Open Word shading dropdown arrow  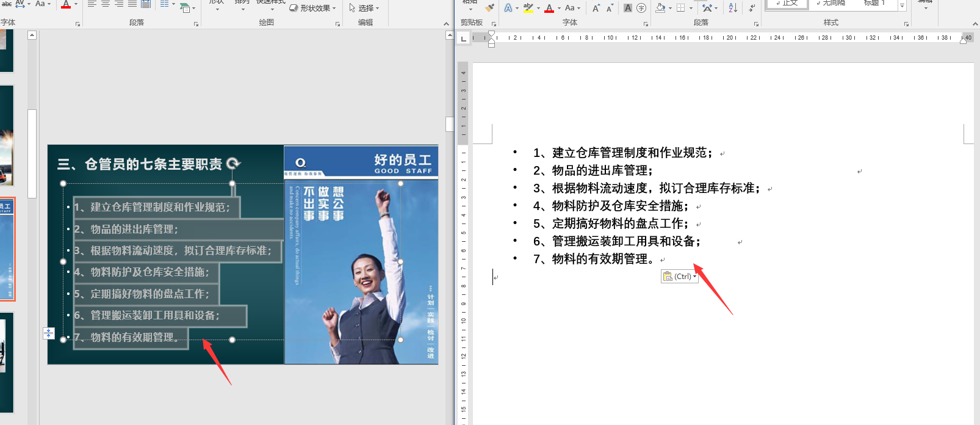(671, 9)
